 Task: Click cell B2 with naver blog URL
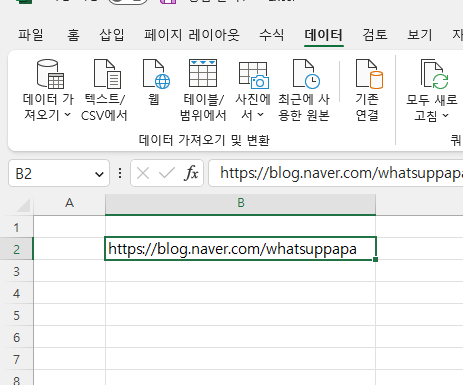click(240, 249)
